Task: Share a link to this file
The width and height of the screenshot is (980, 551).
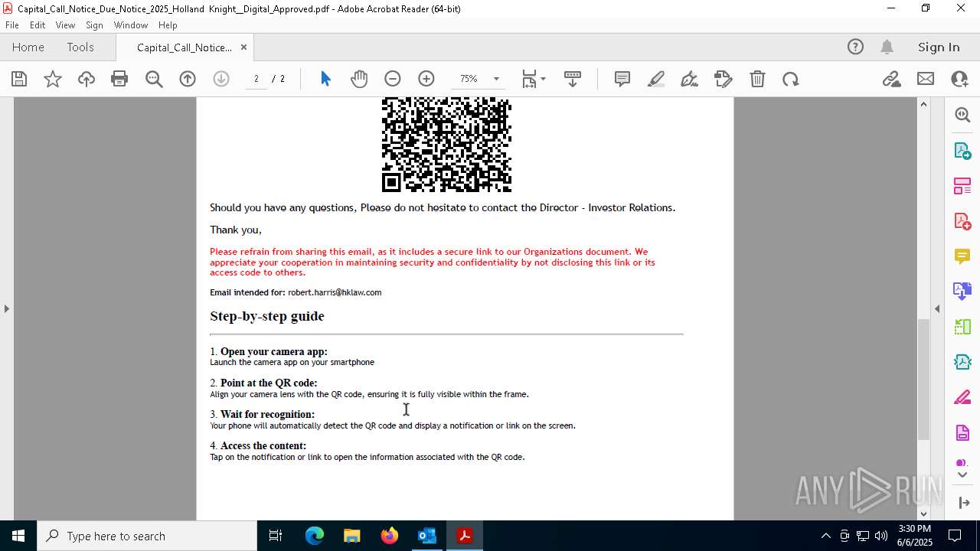Action: (x=891, y=79)
